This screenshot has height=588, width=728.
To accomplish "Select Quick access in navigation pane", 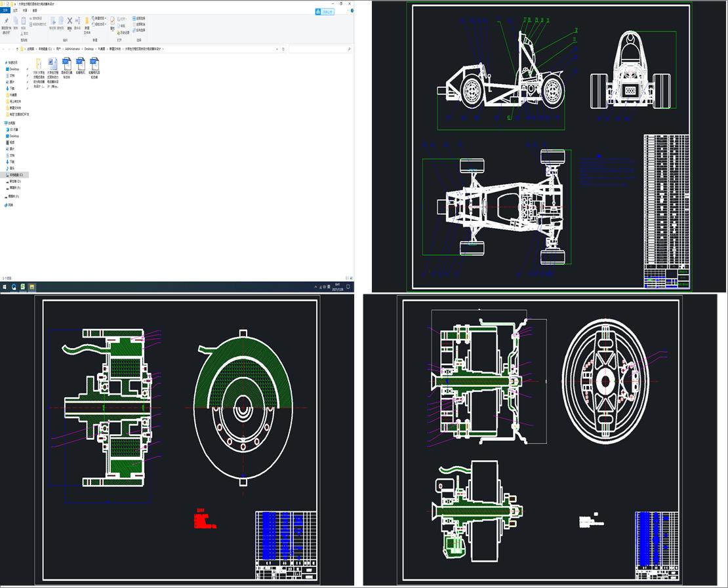I will tap(12, 62).
